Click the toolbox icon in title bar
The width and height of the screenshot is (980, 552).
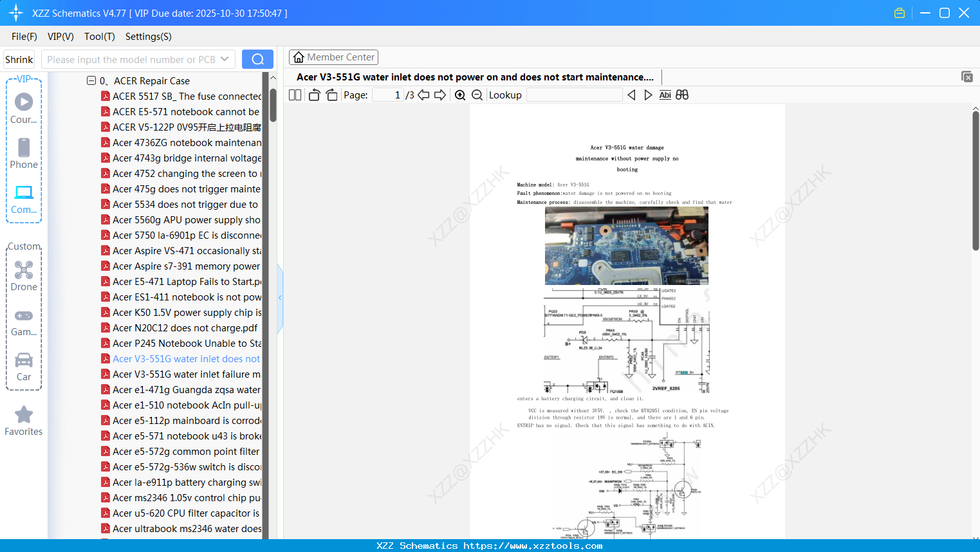coord(900,13)
